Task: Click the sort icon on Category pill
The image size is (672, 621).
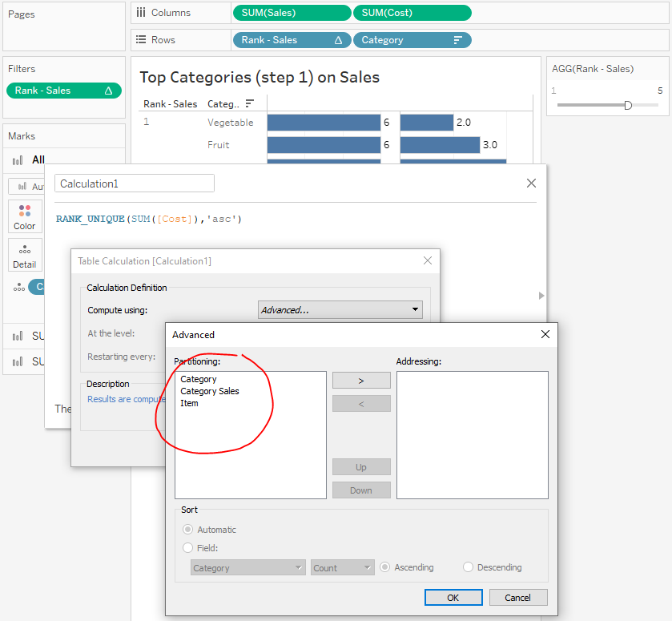Action: 458,40
